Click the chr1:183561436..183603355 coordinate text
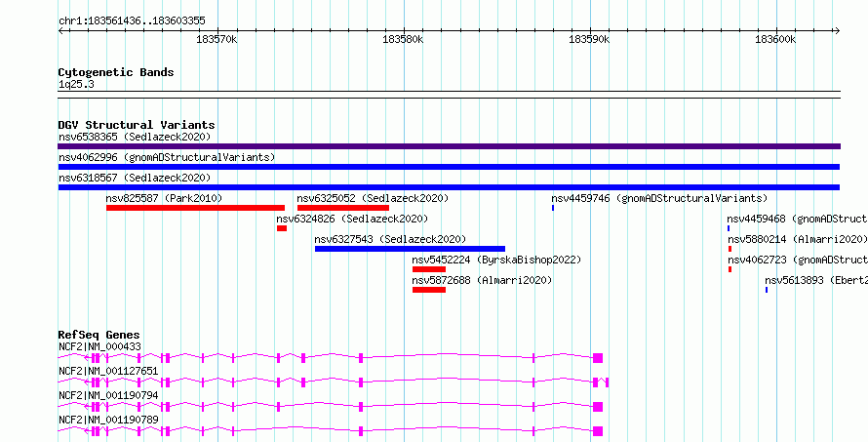 [132, 21]
